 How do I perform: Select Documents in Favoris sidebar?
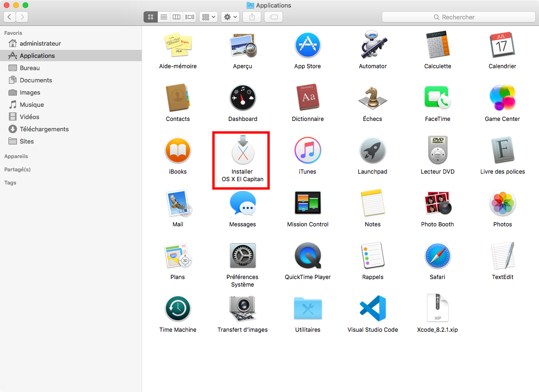click(x=36, y=80)
